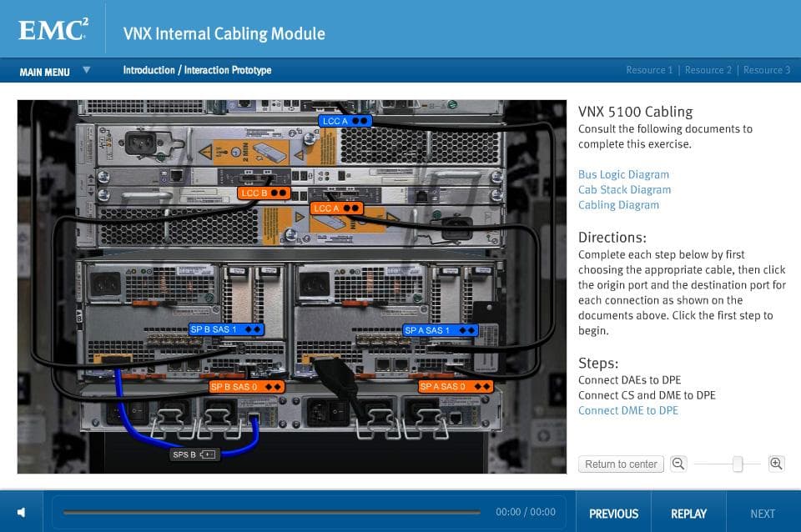Click the SPS B connector label
The height and width of the screenshot is (532, 801).
click(194, 454)
